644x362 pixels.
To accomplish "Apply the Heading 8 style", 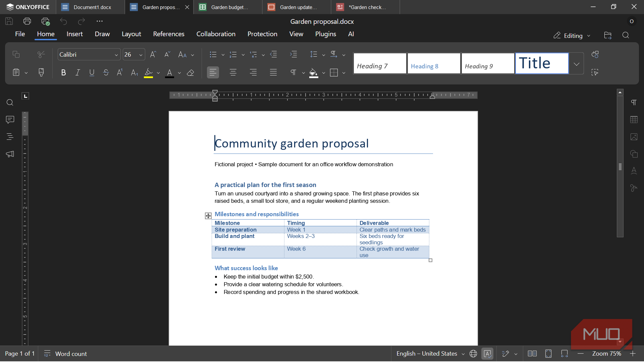I will 434,64.
